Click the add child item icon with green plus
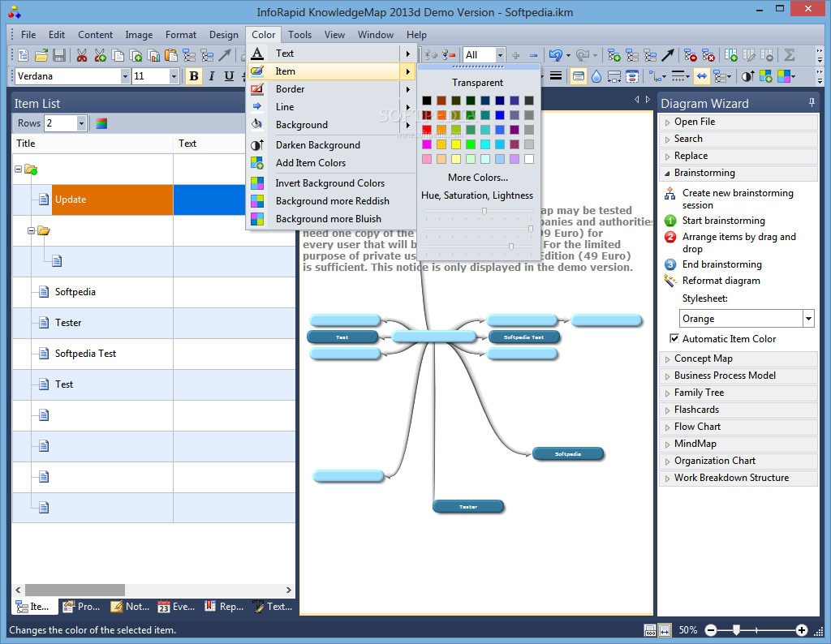Screen dimensions: 831x644 (614, 55)
